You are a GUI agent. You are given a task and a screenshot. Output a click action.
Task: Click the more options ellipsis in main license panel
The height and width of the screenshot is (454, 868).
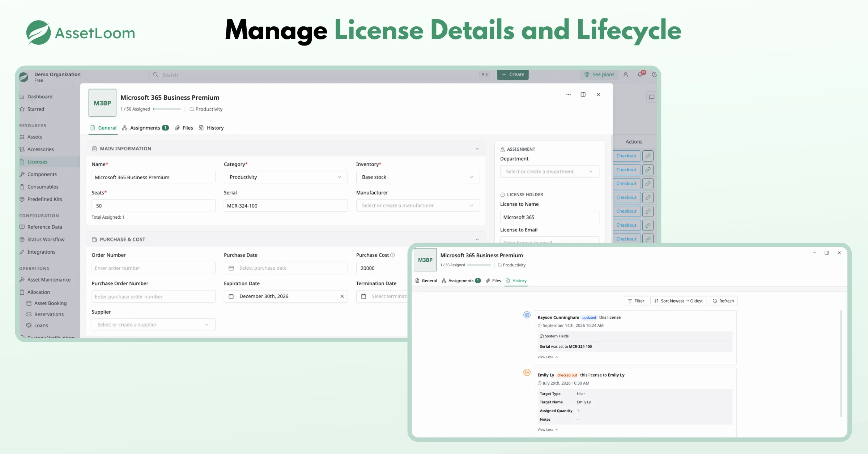tap(569, 94)
